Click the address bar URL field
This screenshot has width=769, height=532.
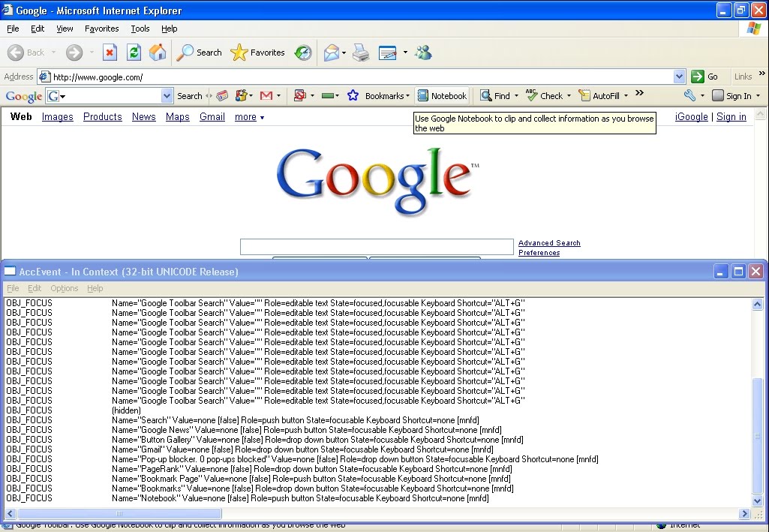[x=362, y=77]
